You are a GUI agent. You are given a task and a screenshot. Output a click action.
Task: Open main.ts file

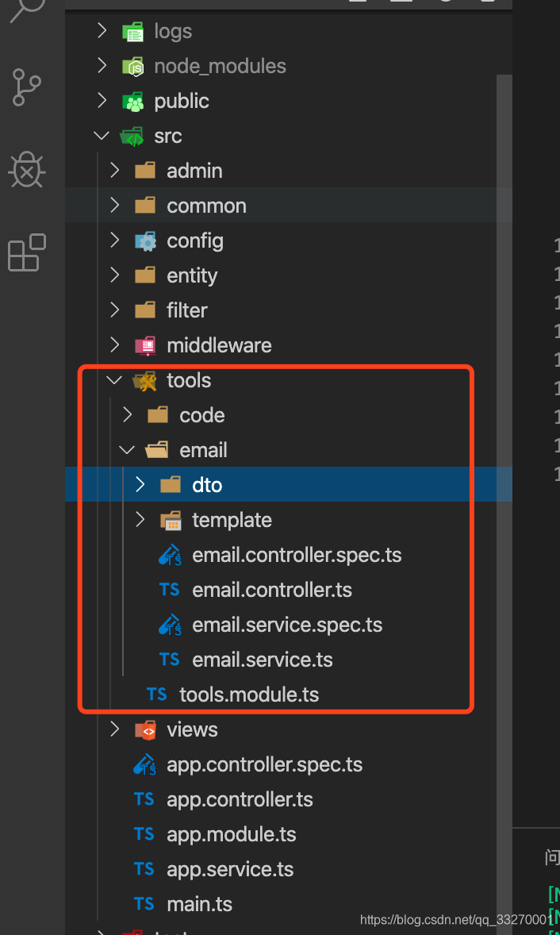(200, 904)
